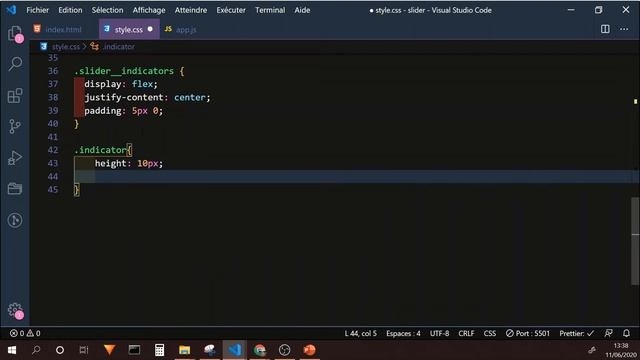Open the Fichier menu

[x=38, y=10]
